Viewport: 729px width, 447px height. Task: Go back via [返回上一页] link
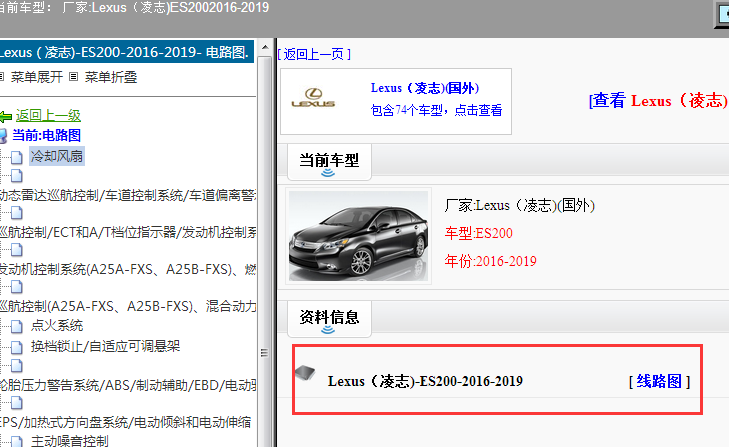point(314,54)
